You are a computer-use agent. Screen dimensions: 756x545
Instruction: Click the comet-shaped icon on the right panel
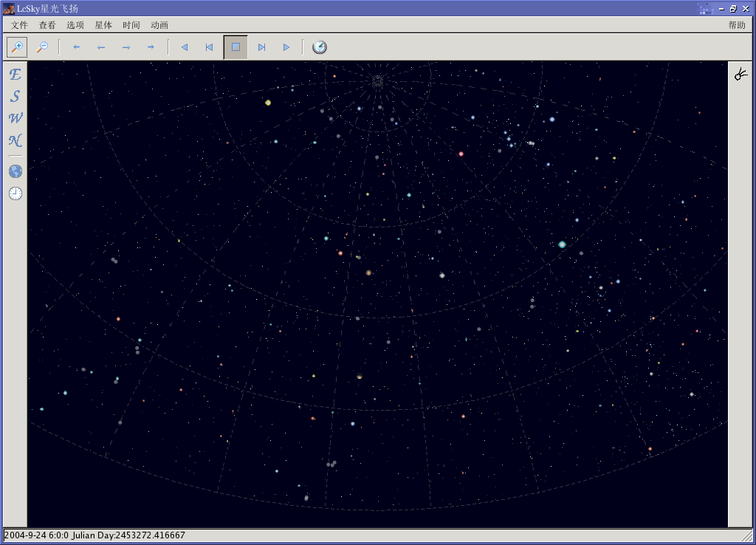tap(740, 74)
